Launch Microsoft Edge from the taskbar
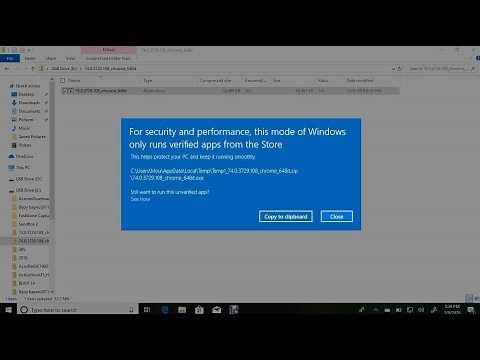 click(x=165, y=310)
